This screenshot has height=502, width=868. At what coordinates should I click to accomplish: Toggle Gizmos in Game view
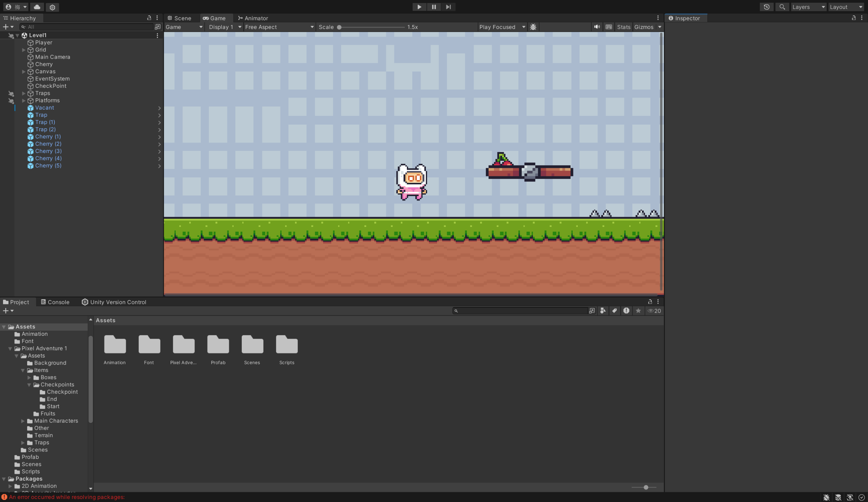644,27
